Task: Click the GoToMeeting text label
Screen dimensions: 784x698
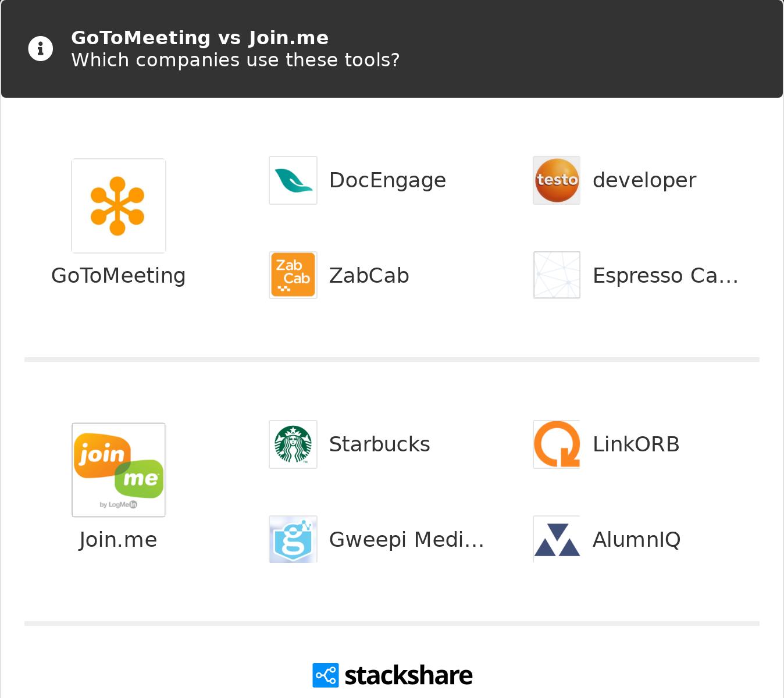Action: click(x=119, y=276)
